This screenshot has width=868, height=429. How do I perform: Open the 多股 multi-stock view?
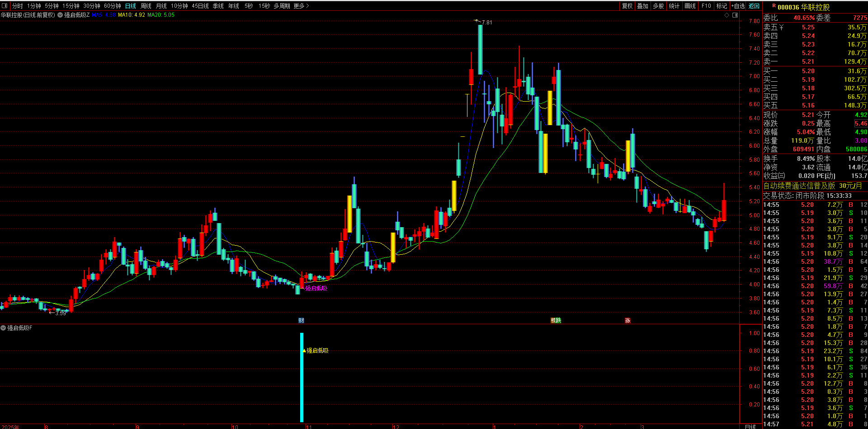[658, 6]
